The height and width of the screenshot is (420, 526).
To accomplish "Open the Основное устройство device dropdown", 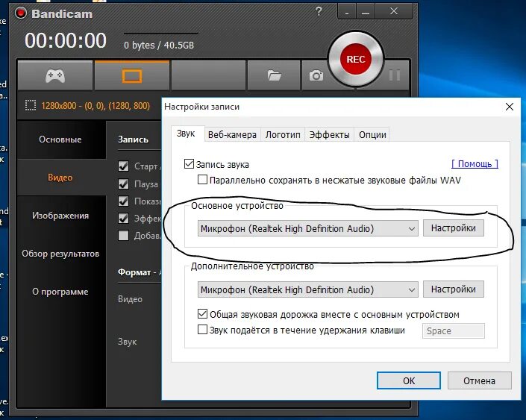I will click(x=307, y=228).
